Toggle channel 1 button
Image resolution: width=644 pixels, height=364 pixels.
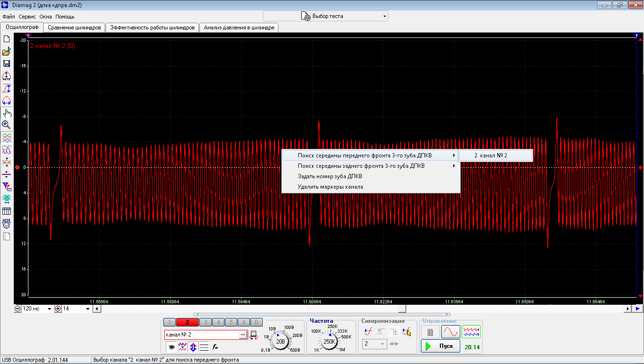(170, 322)
